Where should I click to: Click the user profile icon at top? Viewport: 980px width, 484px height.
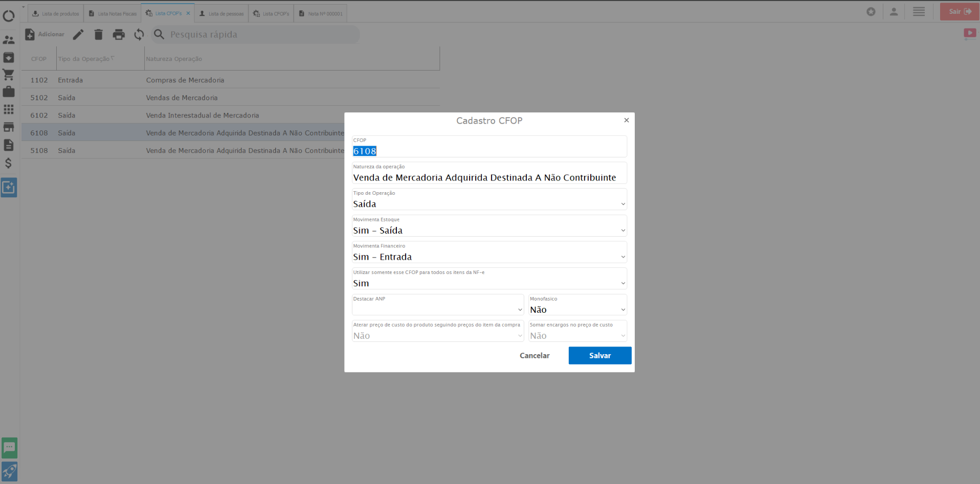894,12
